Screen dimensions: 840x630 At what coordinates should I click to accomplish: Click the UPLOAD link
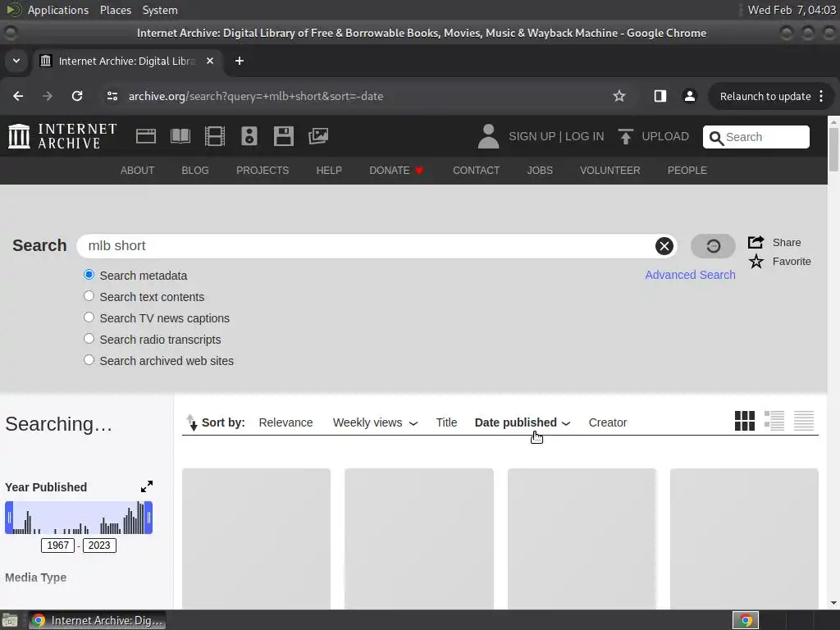click(x=664, y=137)
